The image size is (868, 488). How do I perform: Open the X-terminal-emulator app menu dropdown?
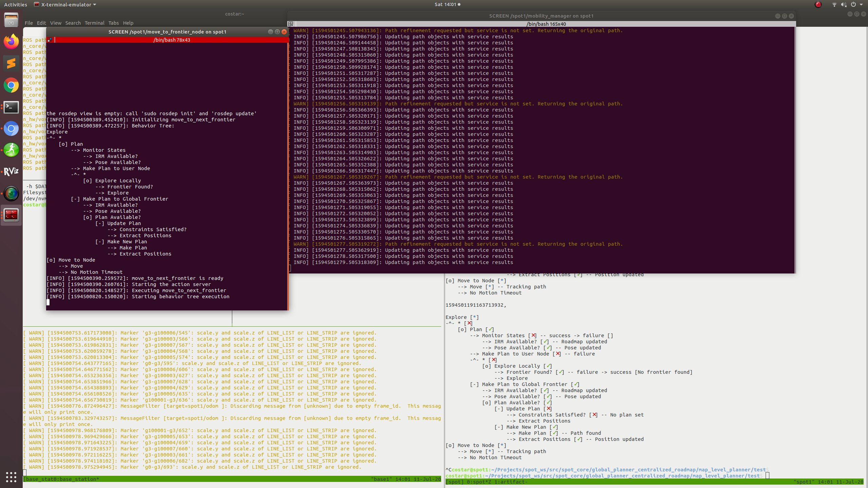[65, 4]
